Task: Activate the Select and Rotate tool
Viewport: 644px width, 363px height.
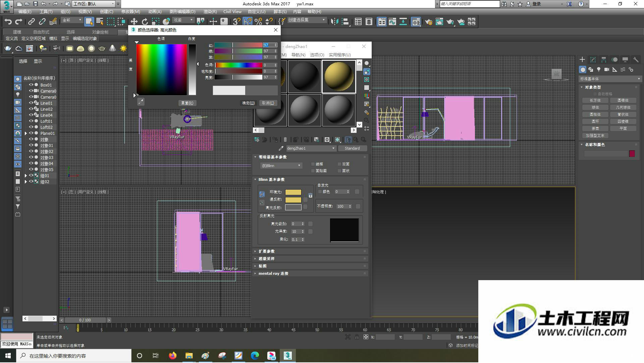Action: 145,22
